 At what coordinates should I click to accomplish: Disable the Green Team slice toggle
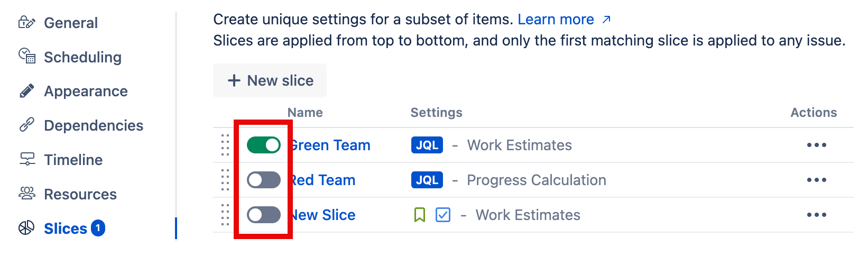(x=263, y=145)
